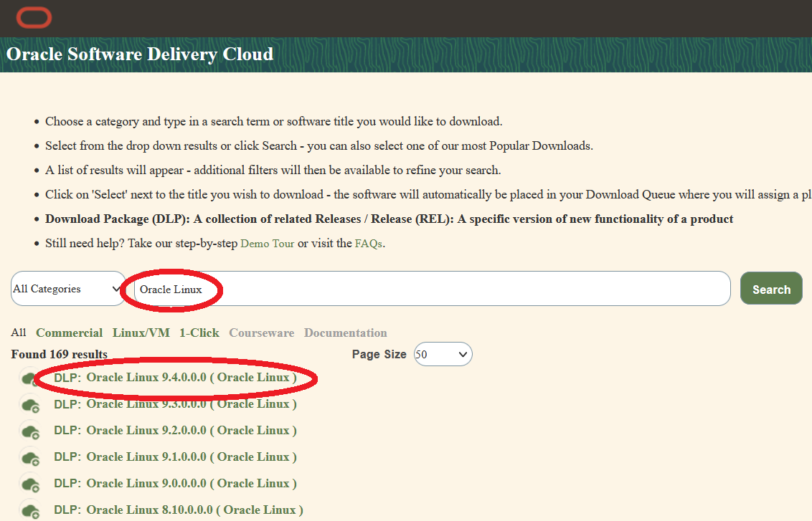Click the 'Page Size' label
Viewport: 812px width, 521px height.
379,355
